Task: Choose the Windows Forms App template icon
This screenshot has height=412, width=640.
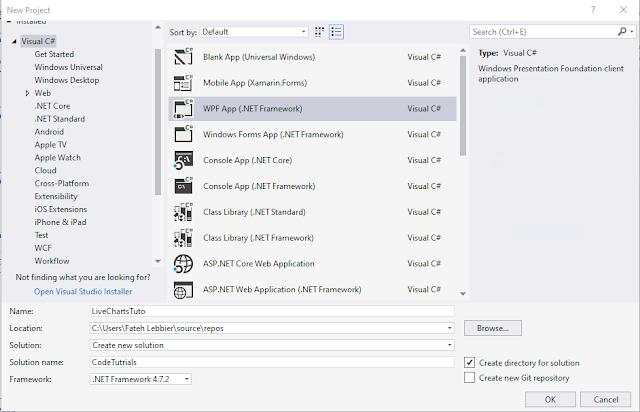Action: [x=183, y=134]
